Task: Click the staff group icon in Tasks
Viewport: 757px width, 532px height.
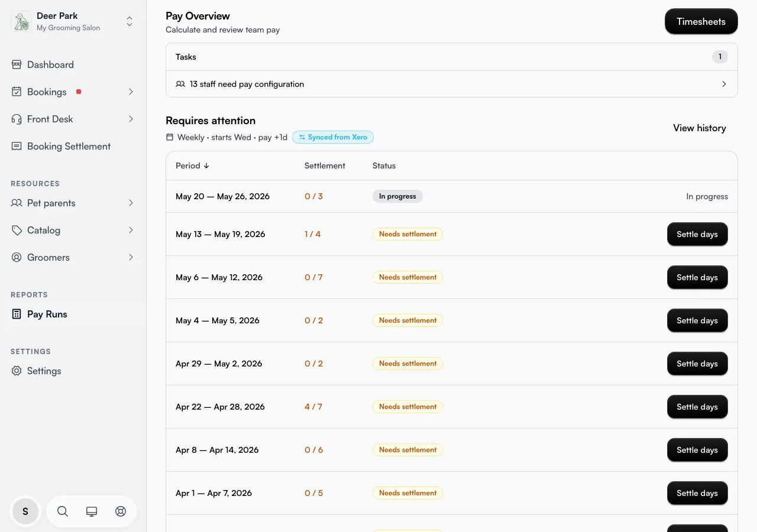Action: tap(180, 85)
